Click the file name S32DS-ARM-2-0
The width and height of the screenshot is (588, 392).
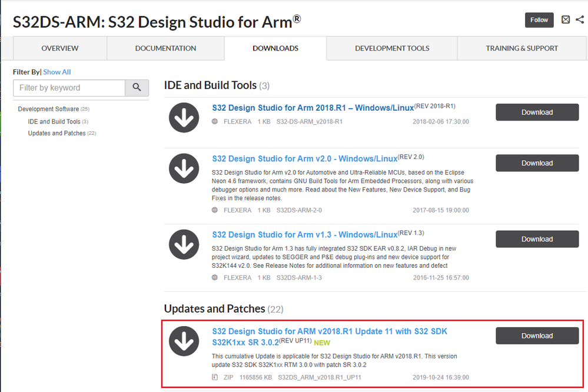coord(299,210)
